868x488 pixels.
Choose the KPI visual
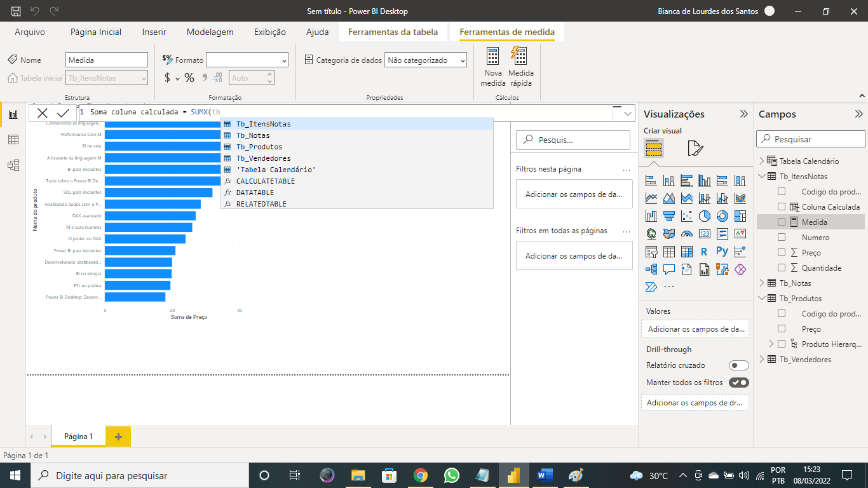(x=740, y=234)
